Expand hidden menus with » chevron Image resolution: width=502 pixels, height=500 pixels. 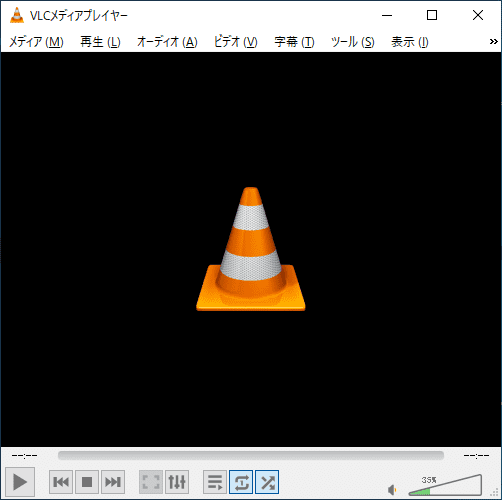click(x=493, y=42)
